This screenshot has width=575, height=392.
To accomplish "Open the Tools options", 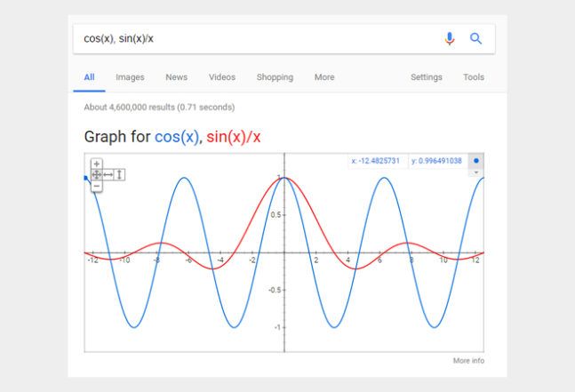I will (474, 77).
